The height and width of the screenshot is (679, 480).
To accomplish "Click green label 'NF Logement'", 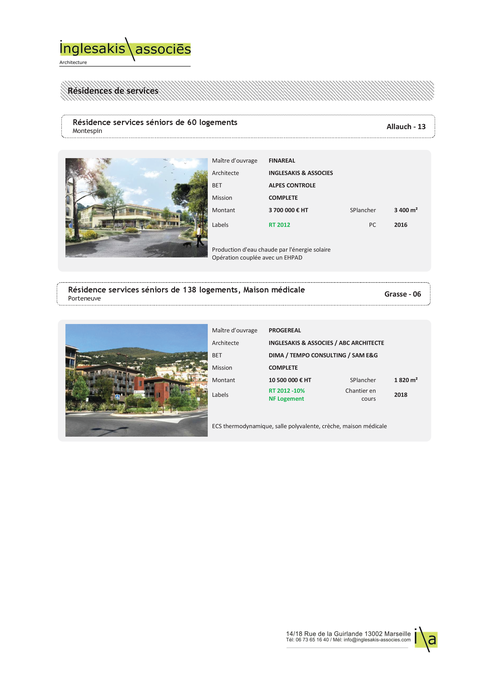I will pyautogui.click(x=286, y=399).
